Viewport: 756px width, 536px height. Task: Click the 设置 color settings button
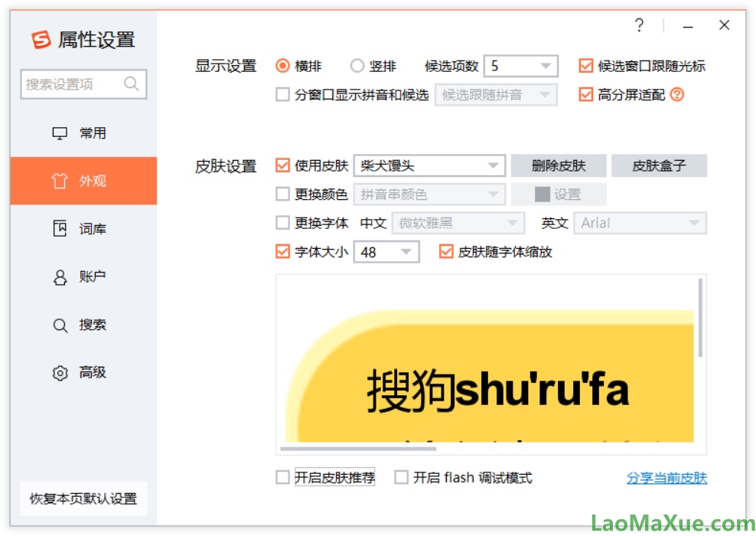pos(559,194)
